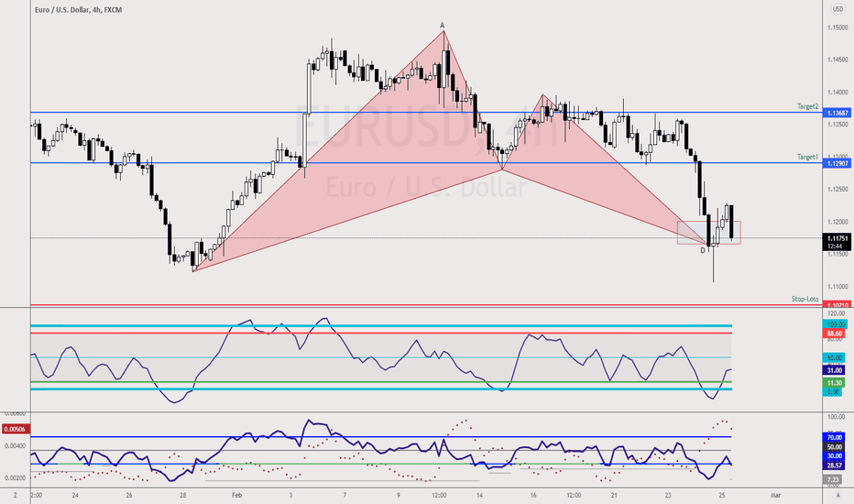Click the 25 date on time axis
Image resolution: width=854 pixels, height=504 pixels.
click(x=722, y=495)
